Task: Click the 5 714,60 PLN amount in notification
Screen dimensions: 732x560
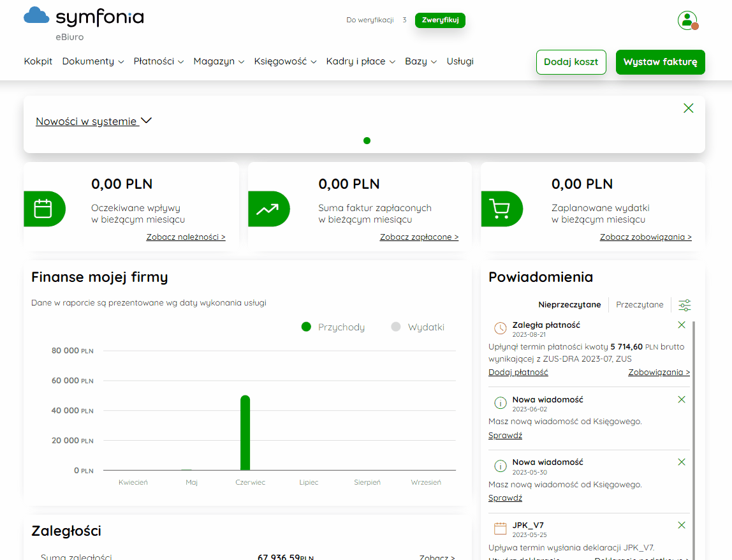Action: (x=634, y=346)
